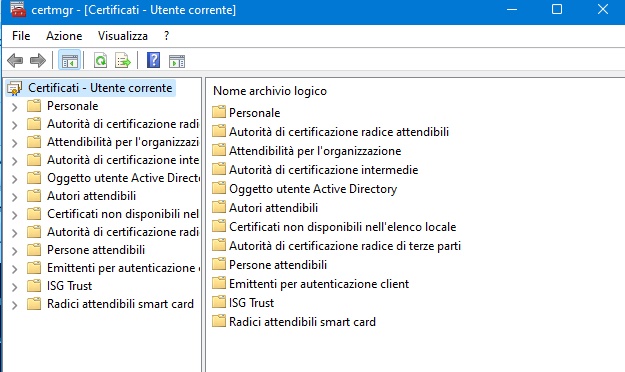
Task: Select ISG Trust in the right pane
Action: click(251, 303)
